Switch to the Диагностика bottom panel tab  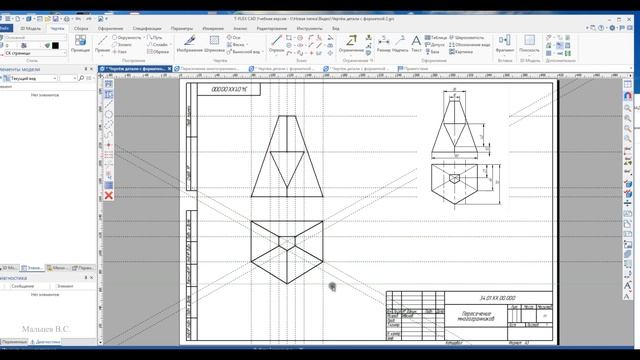pos(46,342)
